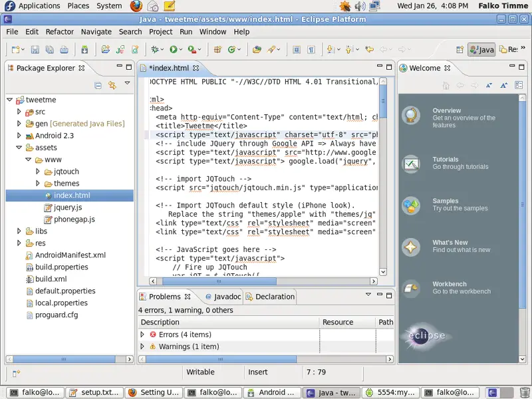Click the Last Edit Location icon
532x399 pixels.
(x=369, y=49)
